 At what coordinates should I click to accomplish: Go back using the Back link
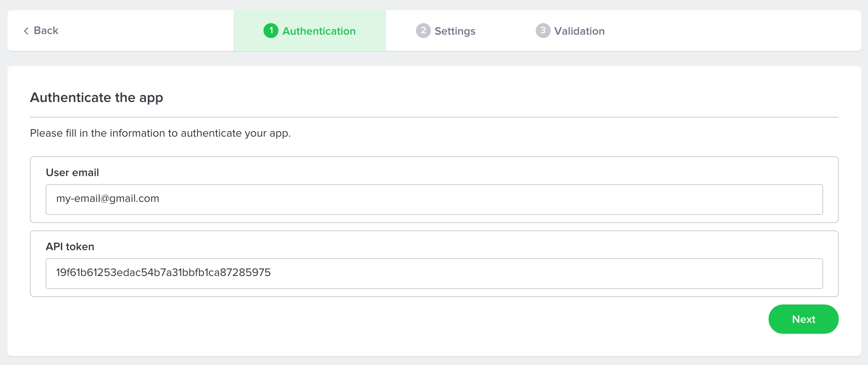pos(41,30)
